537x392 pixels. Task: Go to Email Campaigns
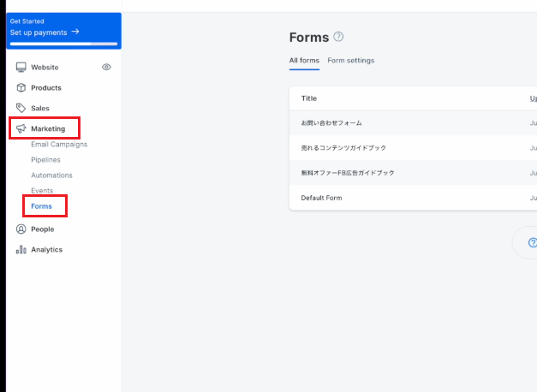click(x=59, y=145)
